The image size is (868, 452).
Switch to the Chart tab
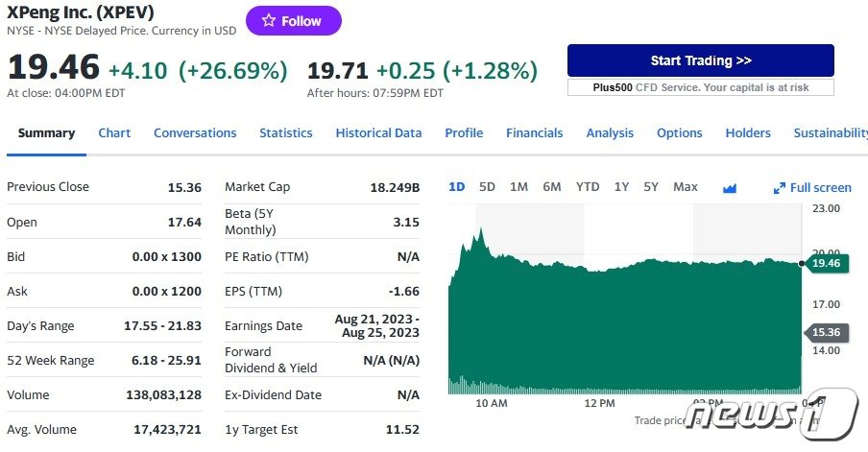coord(114,133)
